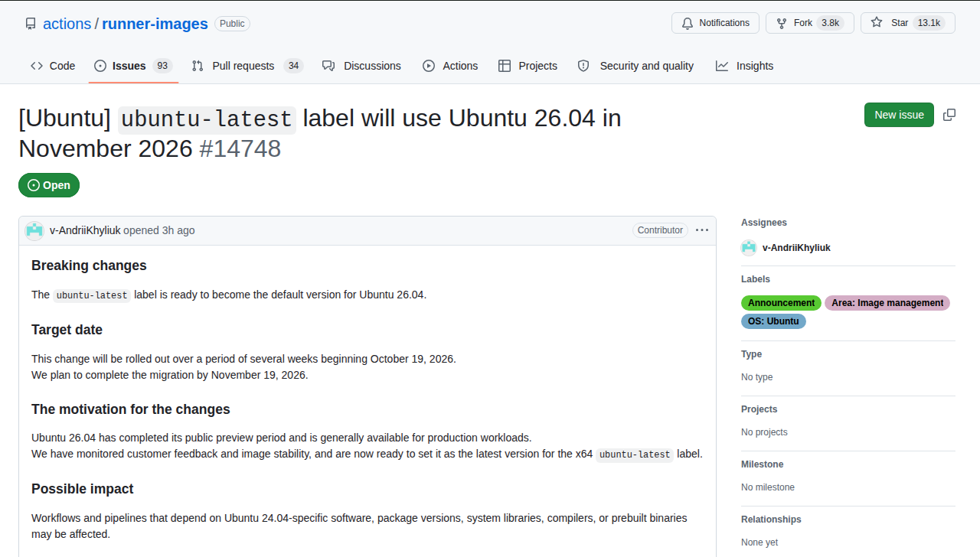The width and height of the screenshot is (980, 557).
Task: Open v-AndriiKhyliuk author profile link
Action: pyautogui.click(x=85, y=230)
